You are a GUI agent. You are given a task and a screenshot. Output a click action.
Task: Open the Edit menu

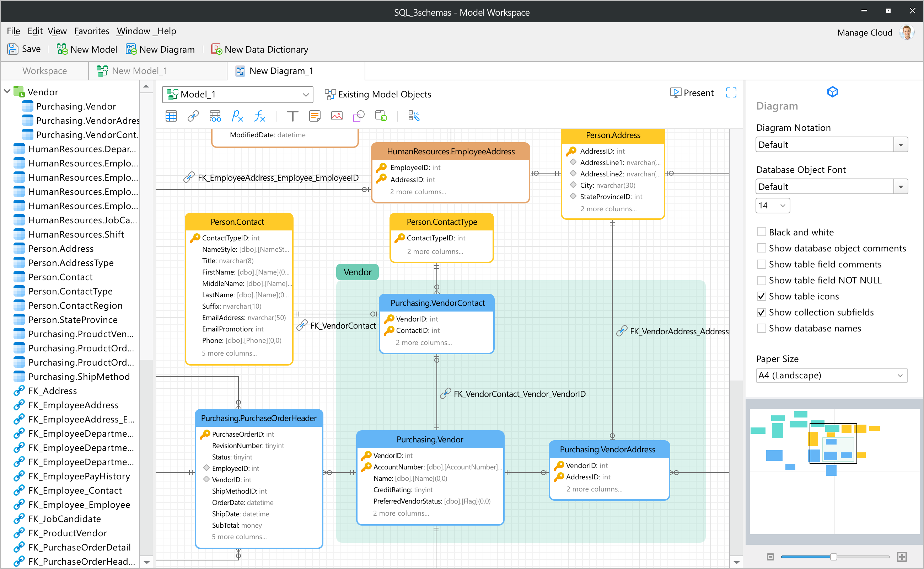[35, 31]
